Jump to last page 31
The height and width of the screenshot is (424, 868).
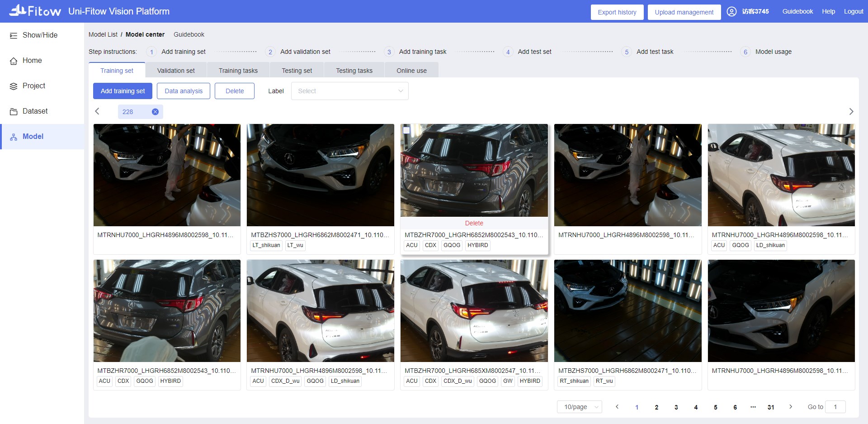click(x=771, y=407)
